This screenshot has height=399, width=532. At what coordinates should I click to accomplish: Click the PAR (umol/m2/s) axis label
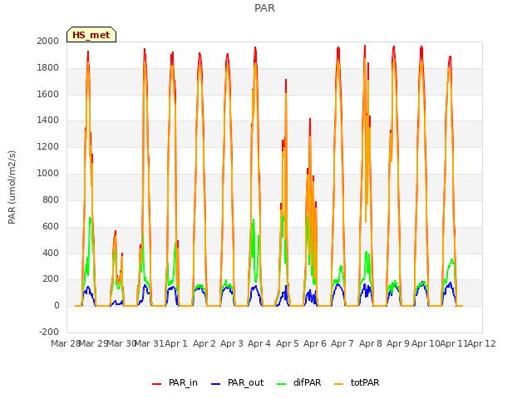click(12, 187)
